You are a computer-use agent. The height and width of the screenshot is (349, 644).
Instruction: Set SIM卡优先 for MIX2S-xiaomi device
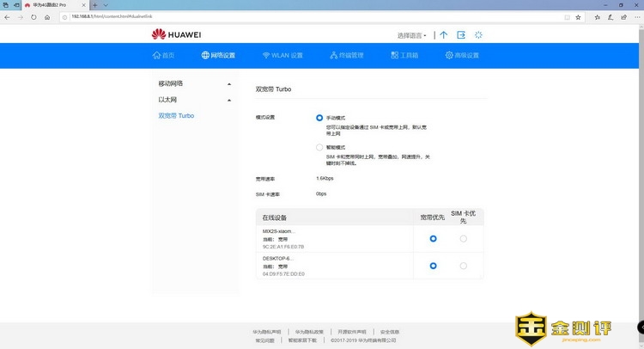[464, 238]
